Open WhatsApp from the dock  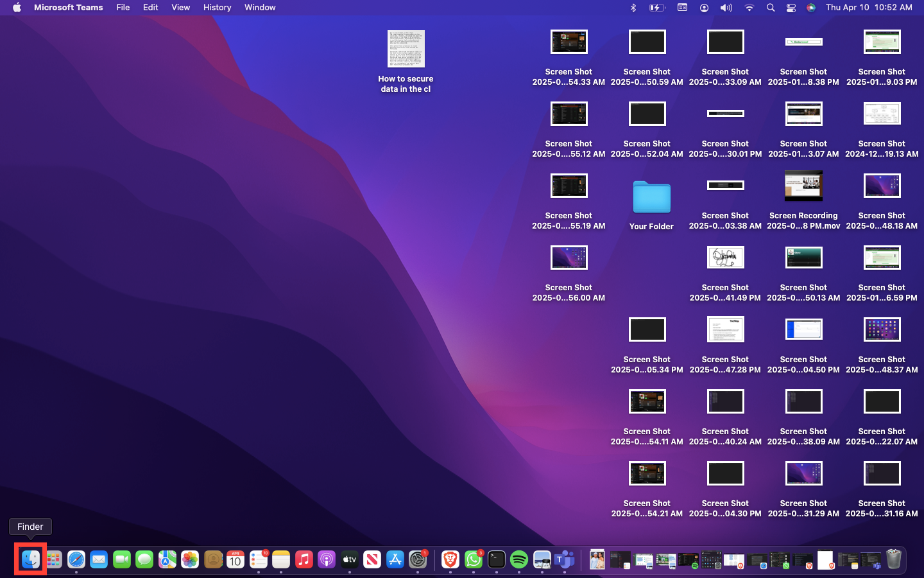(x=474, y=559)
